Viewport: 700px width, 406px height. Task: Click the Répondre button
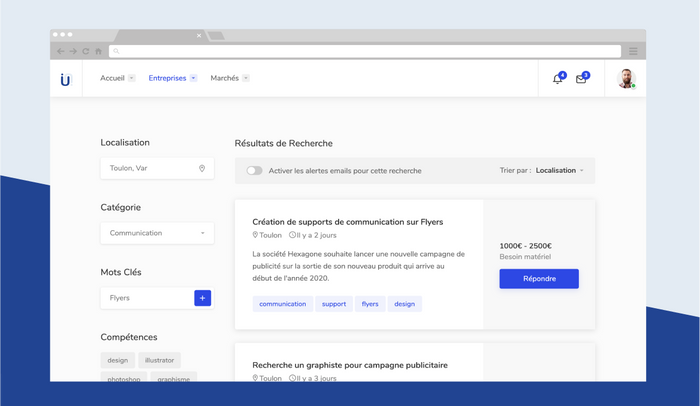pos(539,279)
